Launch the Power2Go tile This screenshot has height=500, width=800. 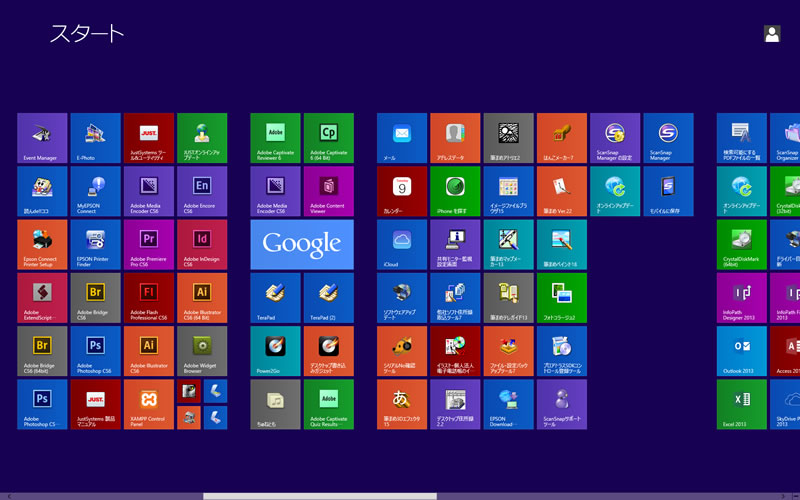coord(276,352)
